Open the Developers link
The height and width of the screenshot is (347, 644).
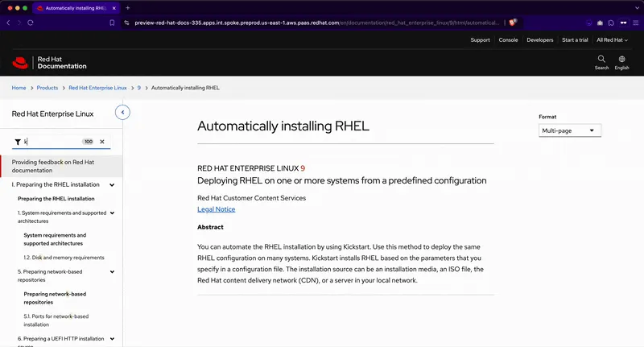coord(539,39)
